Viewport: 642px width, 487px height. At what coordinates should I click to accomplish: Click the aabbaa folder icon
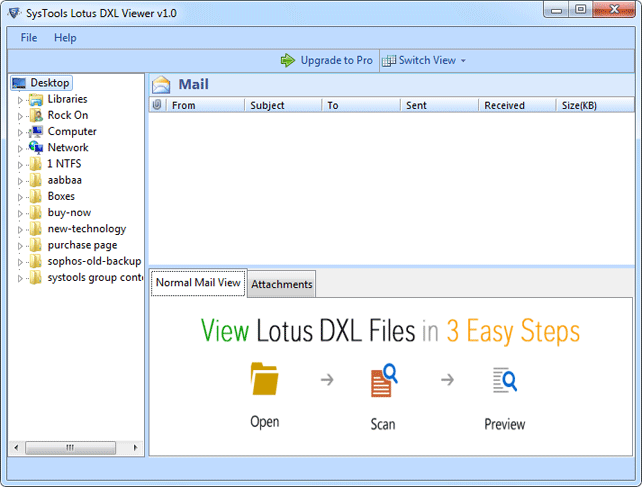[x=36, y=180]
